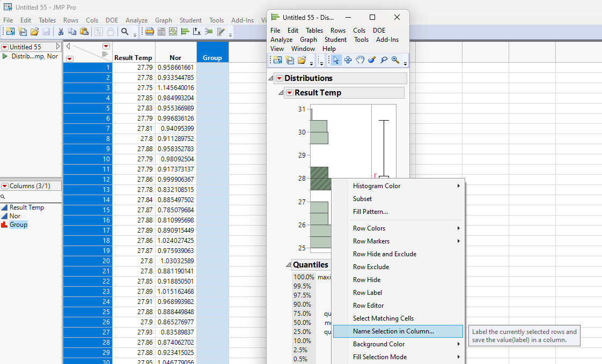Viewport: 602px width, 364px height.
Task: Select the Crosshairs tool
Action: (348, 60)
